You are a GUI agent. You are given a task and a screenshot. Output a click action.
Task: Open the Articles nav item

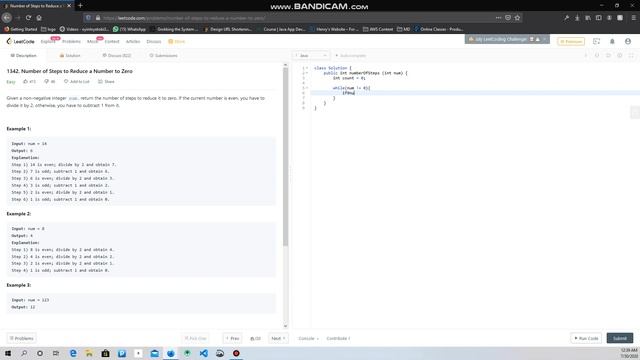(x=133, y=41)
